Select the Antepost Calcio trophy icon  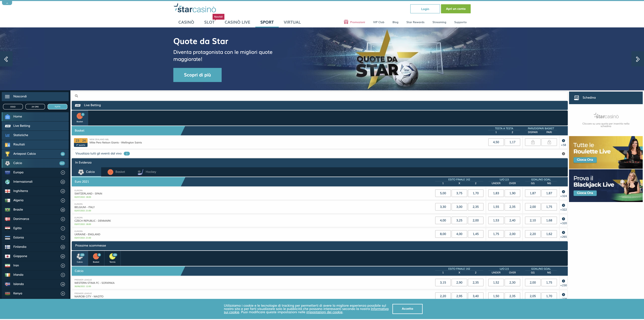tap(8, 154)
